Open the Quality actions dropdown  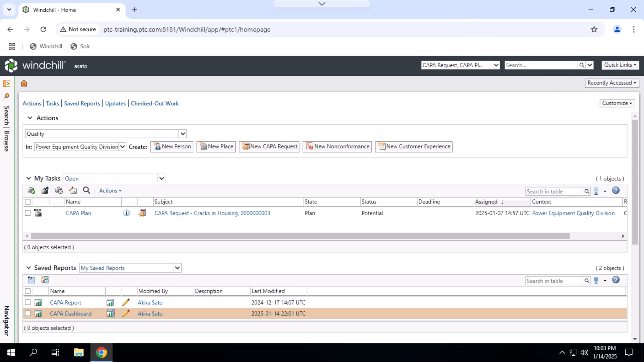tap(183, 134)
